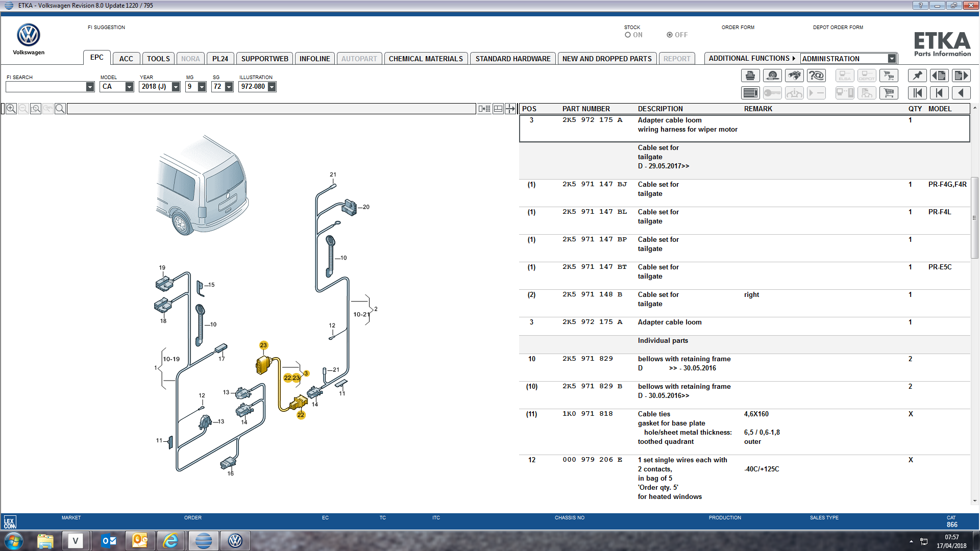This screenshot has height=551, width=980.
Task: Click the key icon
Action: [x=772, y=93]
